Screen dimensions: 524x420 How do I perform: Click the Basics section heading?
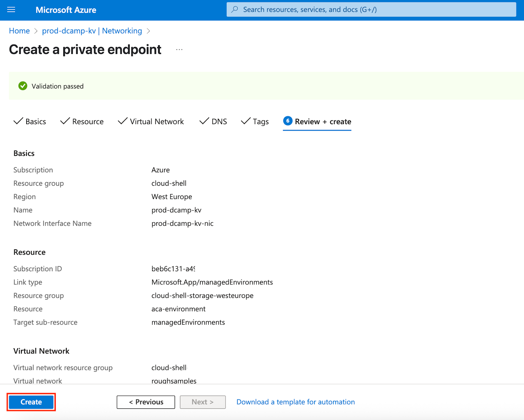(24, 153)
